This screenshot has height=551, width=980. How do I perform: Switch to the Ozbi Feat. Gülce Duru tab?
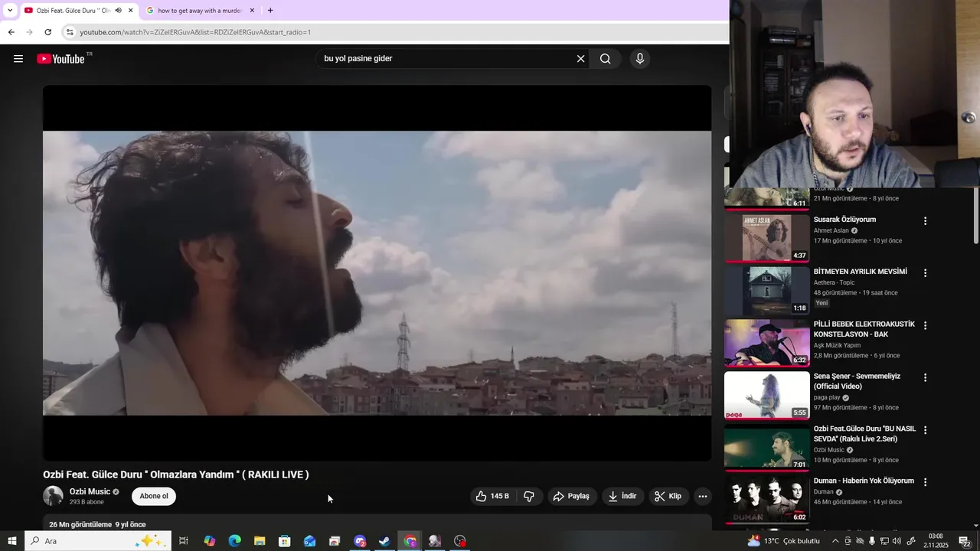pyautogui.click(x=78, y=11)
